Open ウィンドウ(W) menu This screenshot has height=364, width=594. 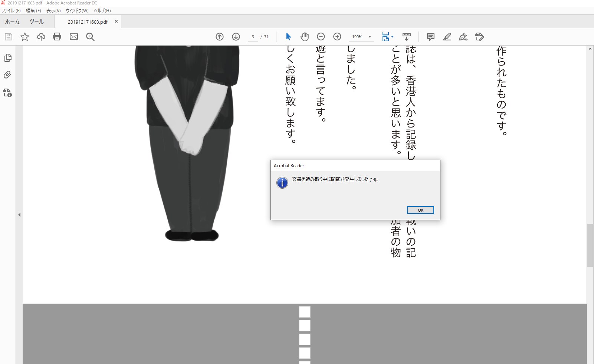(77, 10)
